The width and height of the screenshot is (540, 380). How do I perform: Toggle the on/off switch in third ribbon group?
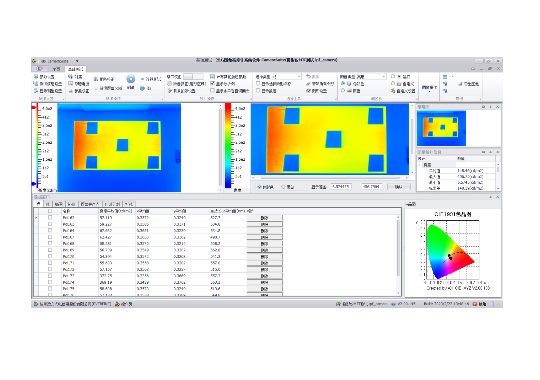tap(193, 76)
